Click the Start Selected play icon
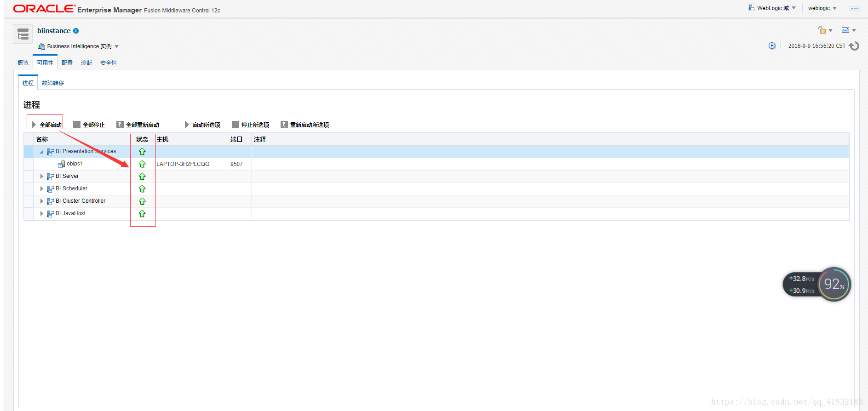The width and height of the screenshot is (868, 411). tap(187, 125)
